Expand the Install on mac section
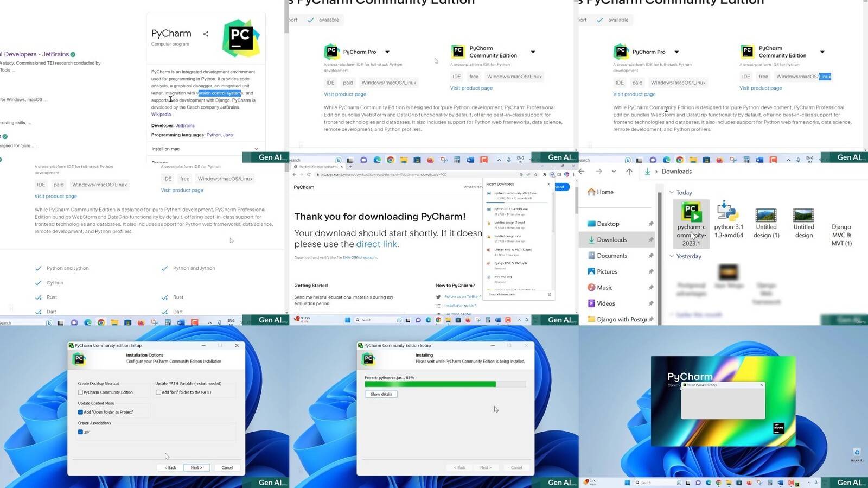 [x=205, y=149]
